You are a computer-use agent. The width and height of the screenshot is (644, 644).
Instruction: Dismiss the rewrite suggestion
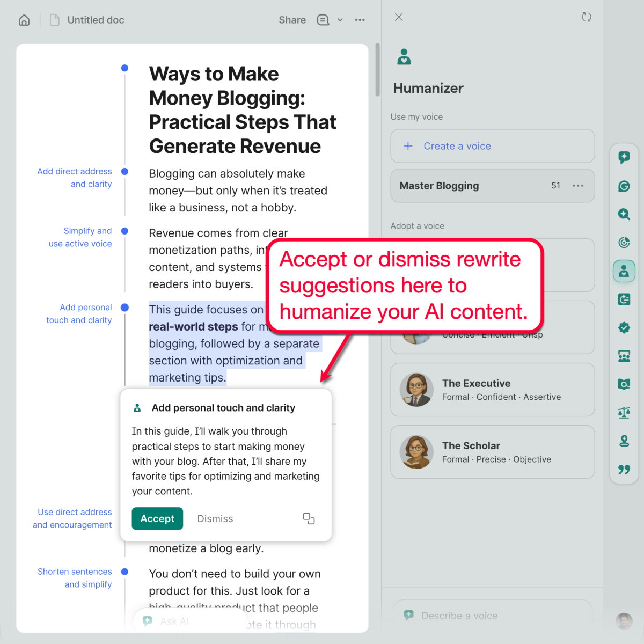[x=215, y=518]
